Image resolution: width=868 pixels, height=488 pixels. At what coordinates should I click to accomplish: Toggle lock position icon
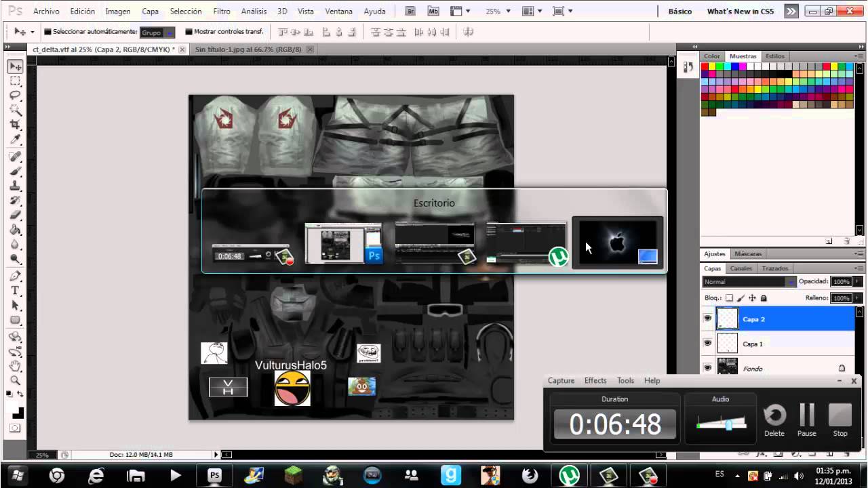coord(752,298)
